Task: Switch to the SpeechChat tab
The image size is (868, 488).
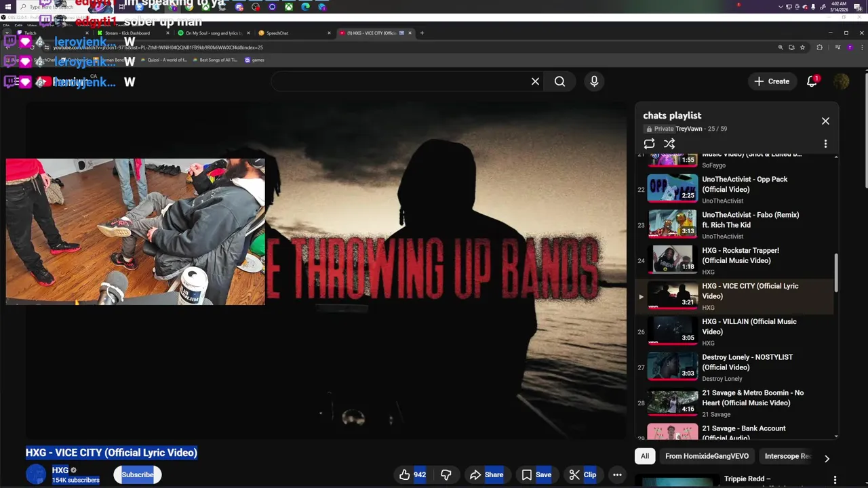Action: [x=293, y=33]
